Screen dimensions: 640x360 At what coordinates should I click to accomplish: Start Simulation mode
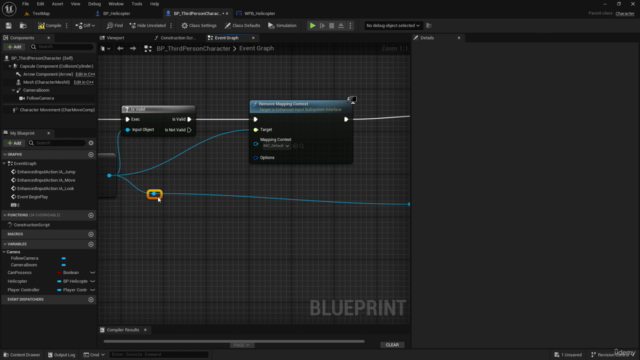tap(282, 25)
